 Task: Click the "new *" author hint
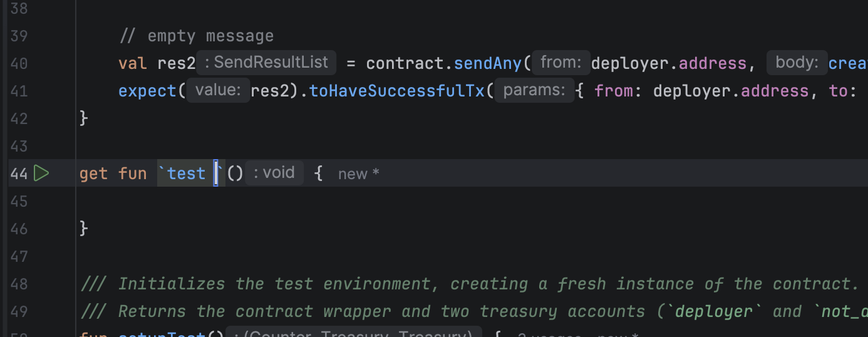point(359,174)
